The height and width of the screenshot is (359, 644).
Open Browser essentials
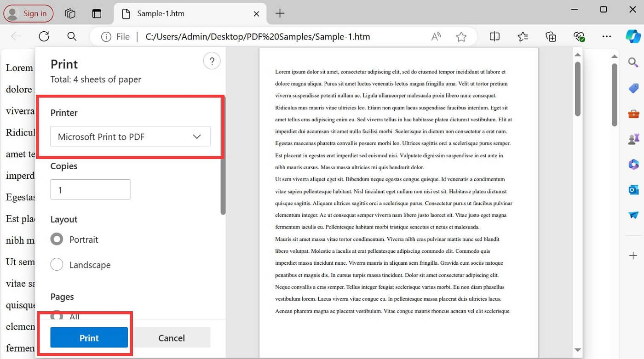579,36
